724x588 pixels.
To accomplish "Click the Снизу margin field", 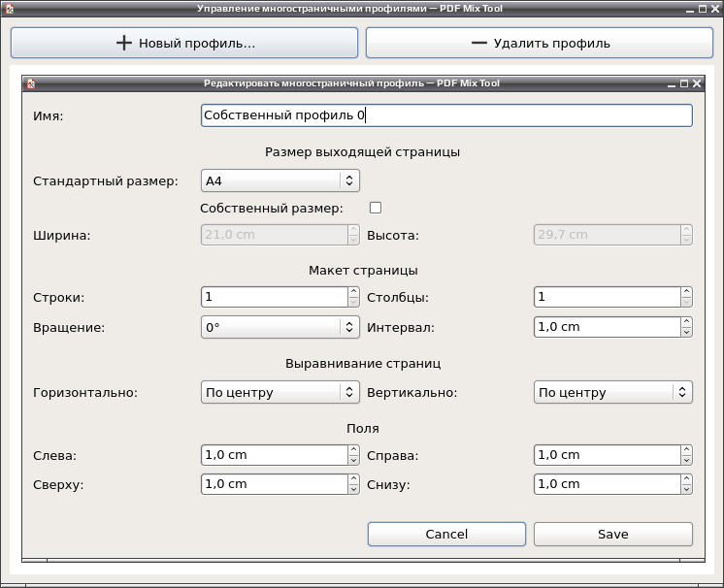I will coord(608,484).
